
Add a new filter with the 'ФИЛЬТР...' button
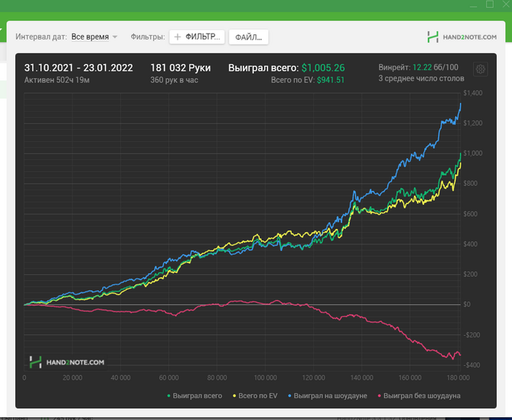click(x=197, y=37)
